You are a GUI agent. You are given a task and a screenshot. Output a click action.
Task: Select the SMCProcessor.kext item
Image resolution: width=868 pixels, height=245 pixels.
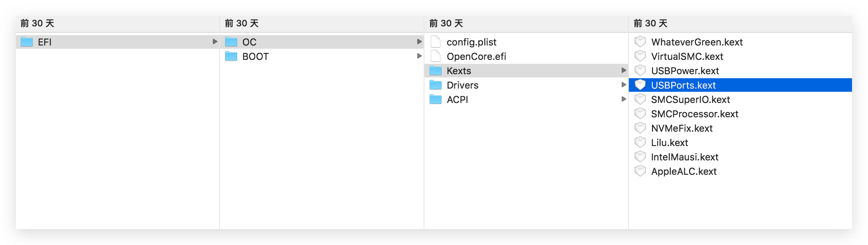[694, 114]
